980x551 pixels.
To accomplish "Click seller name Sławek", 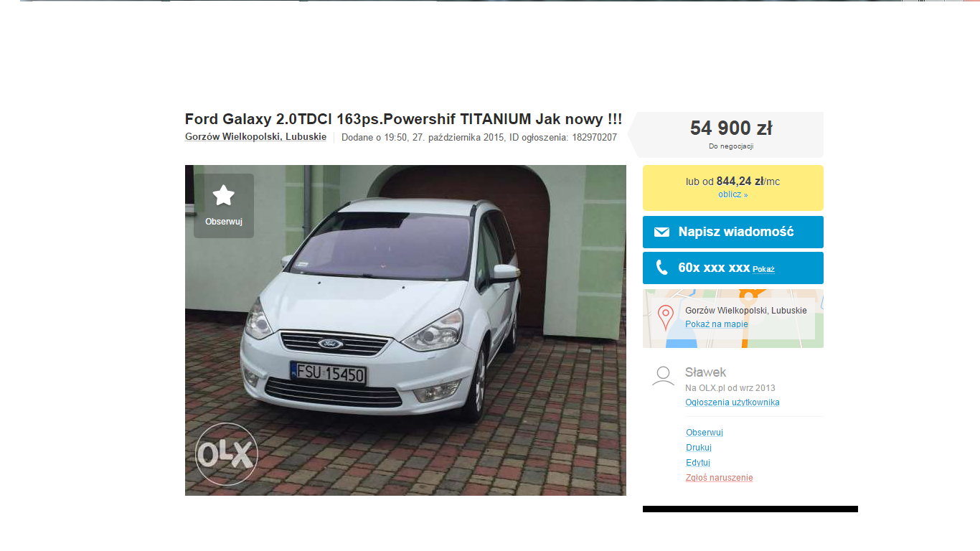I will tap(705, 372).
